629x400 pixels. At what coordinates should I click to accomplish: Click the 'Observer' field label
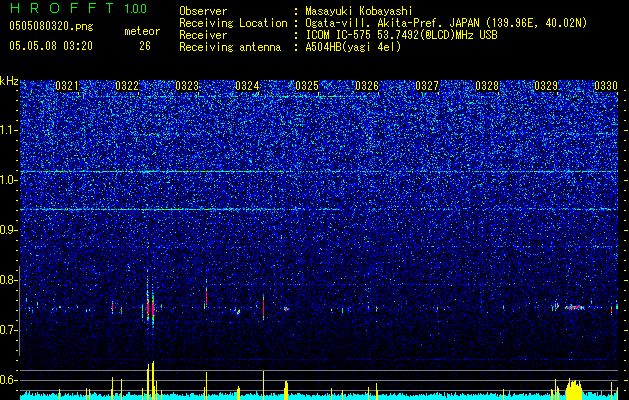click(203, 11)
